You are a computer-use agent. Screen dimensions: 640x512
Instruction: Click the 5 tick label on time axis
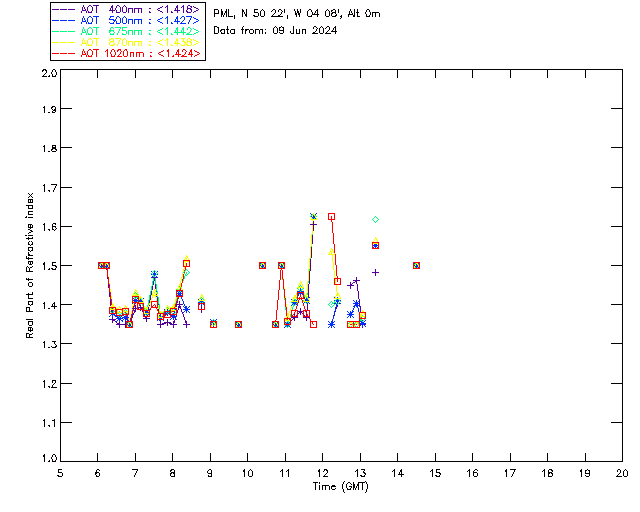pos(60,473)
